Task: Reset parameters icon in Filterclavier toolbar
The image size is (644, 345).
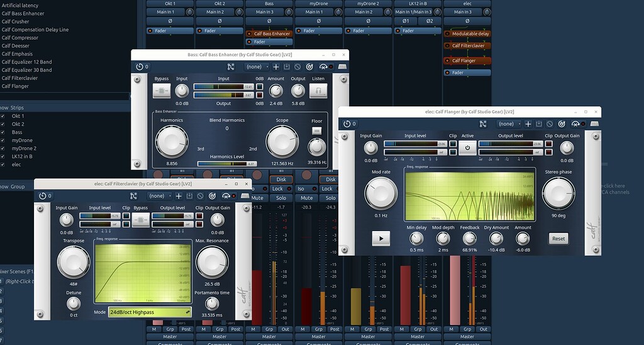Action: click(x=212, y=196)
